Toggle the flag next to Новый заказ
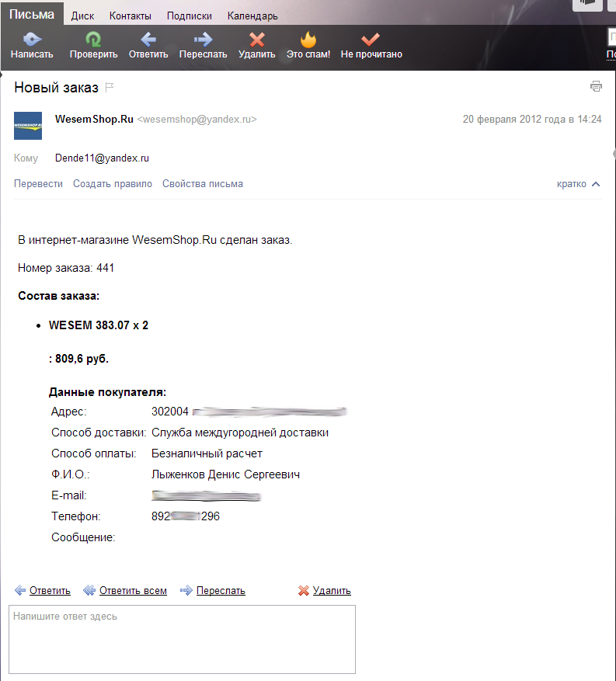The height and width of the screenshot is (681, 616). [110, 87]
